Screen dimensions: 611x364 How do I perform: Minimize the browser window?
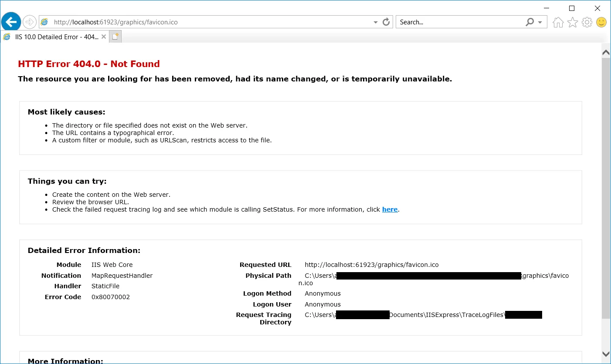coord(547,8)
